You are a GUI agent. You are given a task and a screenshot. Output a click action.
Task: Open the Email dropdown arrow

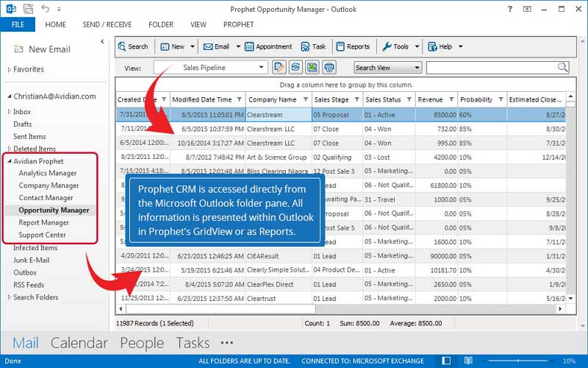click(238, 46)
